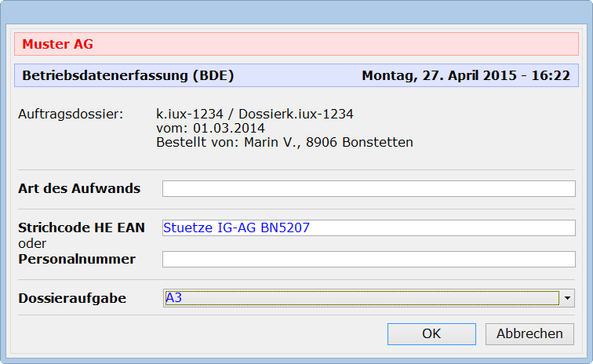Confirm the entry with the OK button

tap(431, 333)
